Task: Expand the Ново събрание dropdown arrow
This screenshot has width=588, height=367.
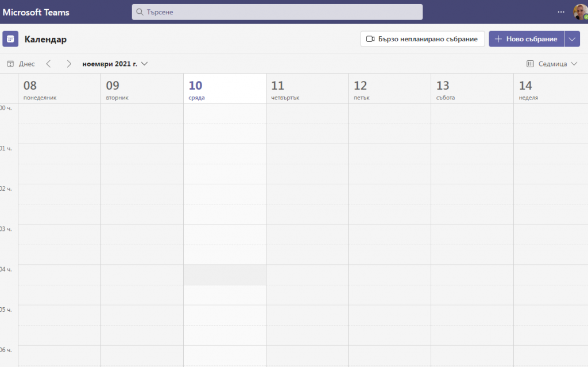Action: [572, 39]
